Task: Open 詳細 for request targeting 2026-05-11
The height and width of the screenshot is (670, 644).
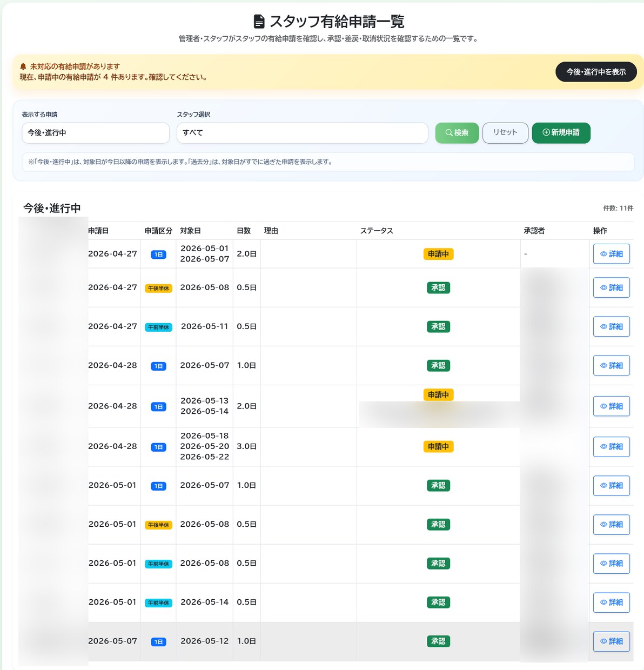Action: pos(612,327)
